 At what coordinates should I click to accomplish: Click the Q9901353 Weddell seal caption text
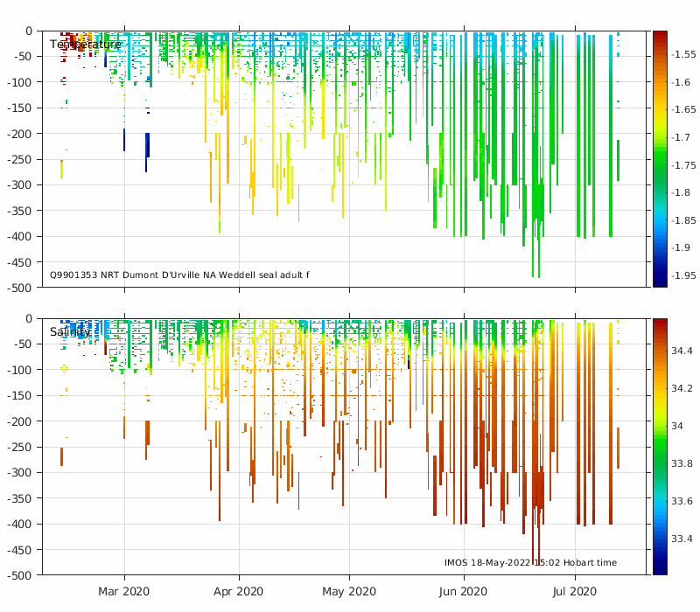(x=179, y=275)
